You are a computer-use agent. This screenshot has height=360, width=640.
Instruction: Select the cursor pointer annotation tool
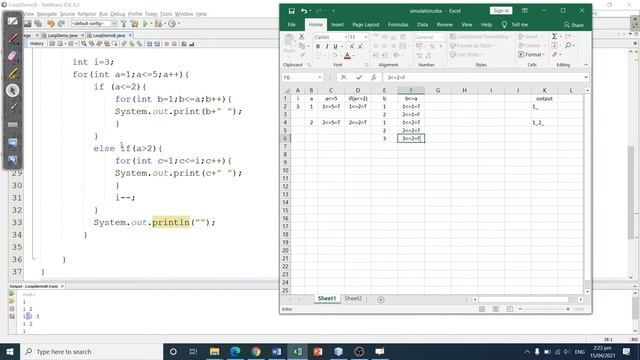tap(13, 90)
